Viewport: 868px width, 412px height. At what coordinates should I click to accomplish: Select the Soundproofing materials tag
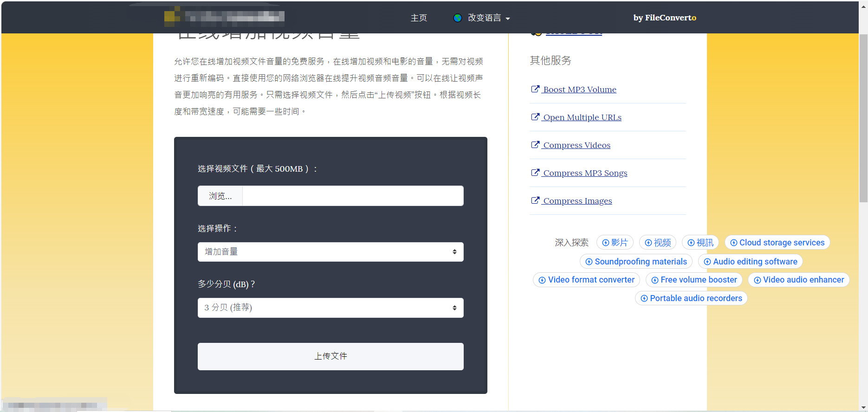click(x=636, y=262)
